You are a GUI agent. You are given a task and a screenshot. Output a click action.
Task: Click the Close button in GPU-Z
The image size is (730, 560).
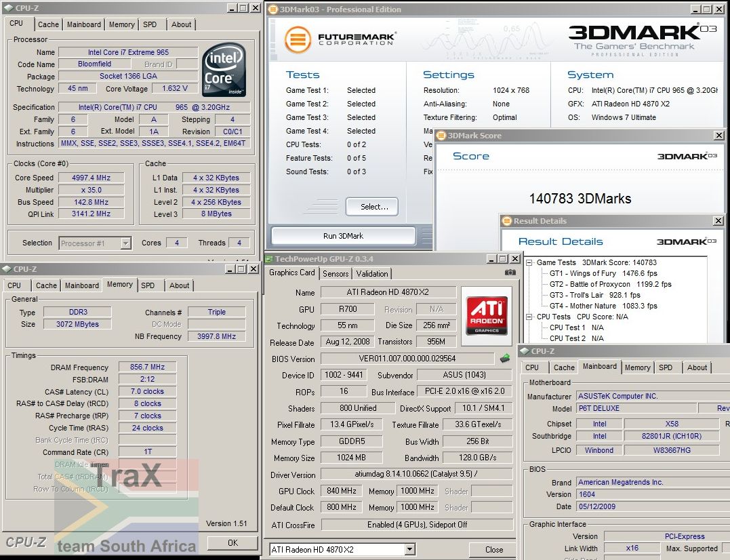click(x=494, y=550)
